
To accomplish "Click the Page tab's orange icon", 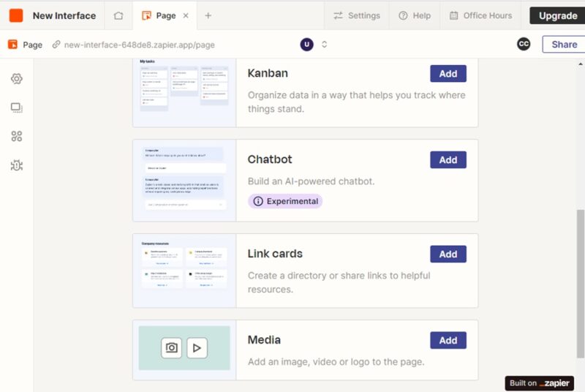I will click(x=146, y=15).
